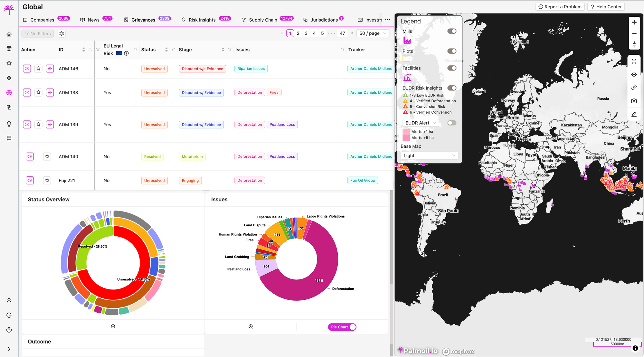Filter the Status column
The width and height of the screenshot is (644, 357).
point(173,50)
